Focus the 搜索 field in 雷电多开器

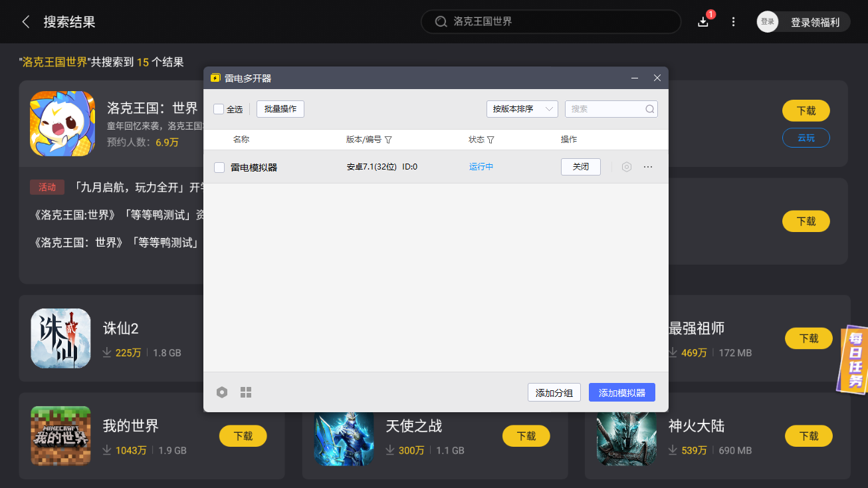click(611, 109)
